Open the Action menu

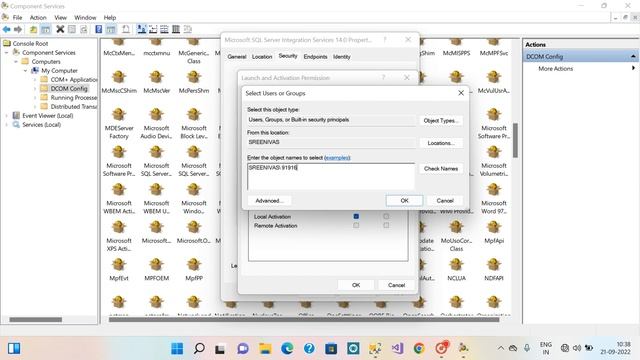(x=38, y=18)
